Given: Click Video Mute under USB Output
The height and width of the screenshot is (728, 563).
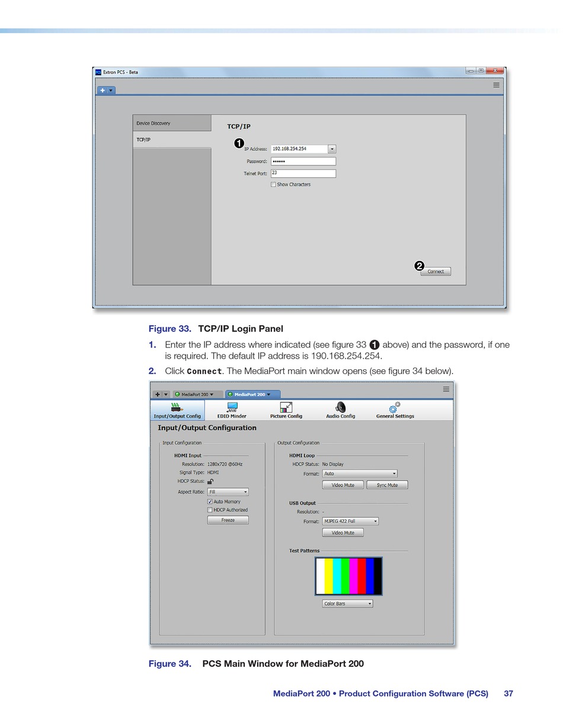Looking at the screenshot, I should coord(343,532).
